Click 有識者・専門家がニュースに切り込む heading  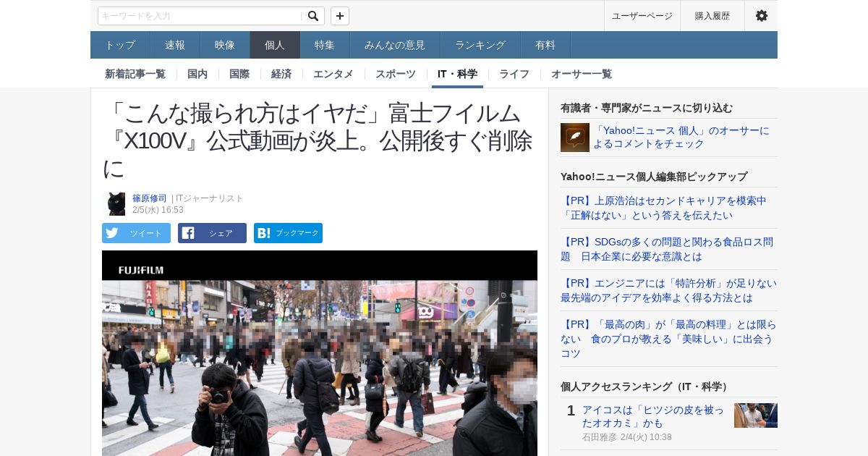pos(647,108)
